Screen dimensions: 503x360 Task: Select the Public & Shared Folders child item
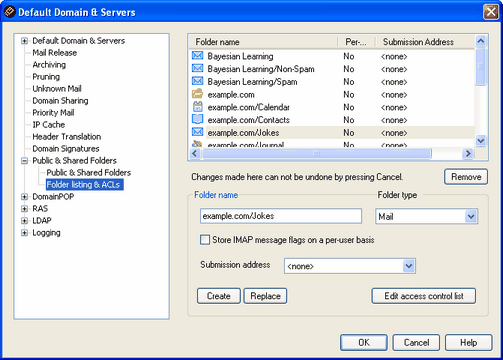[x=88, y=173]
